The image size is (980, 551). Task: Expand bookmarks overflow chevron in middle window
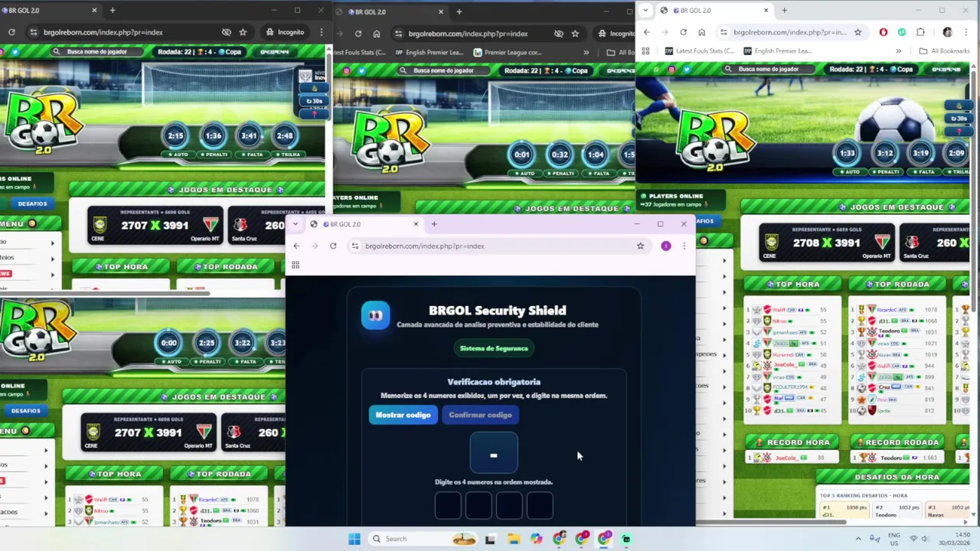pos(586,52)
